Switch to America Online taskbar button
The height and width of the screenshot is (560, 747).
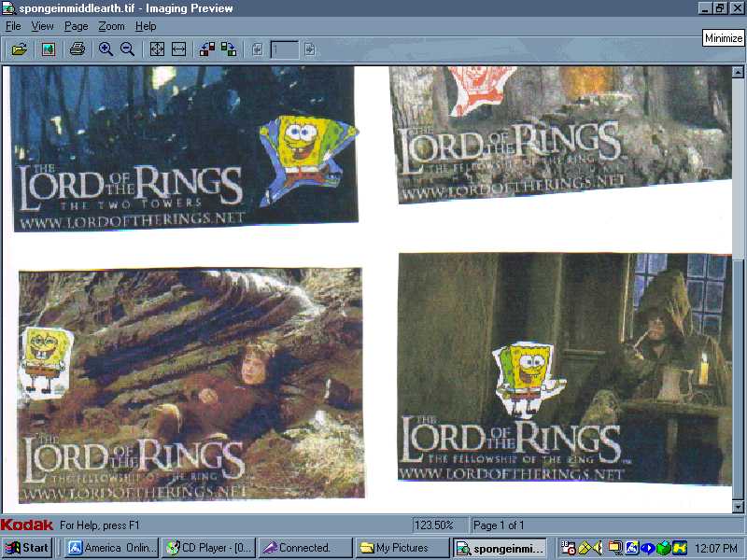pyautogui.click(x=111, y=548)
